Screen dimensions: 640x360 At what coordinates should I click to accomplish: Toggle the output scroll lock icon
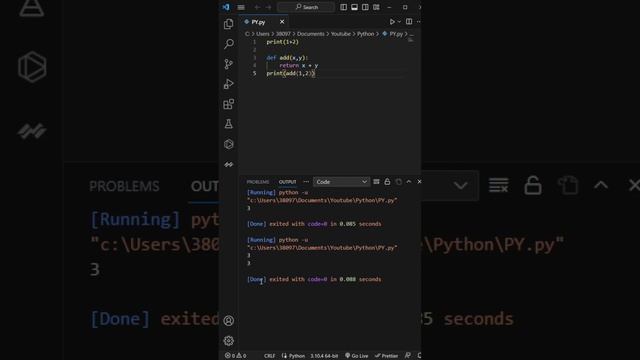point(387,182)
